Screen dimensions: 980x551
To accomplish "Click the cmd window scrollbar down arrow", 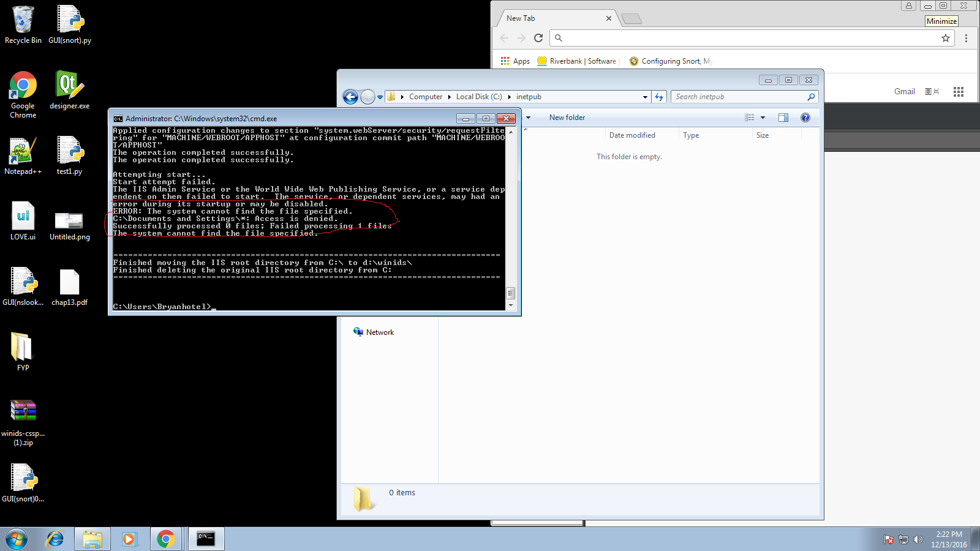I will click(511, 305).
